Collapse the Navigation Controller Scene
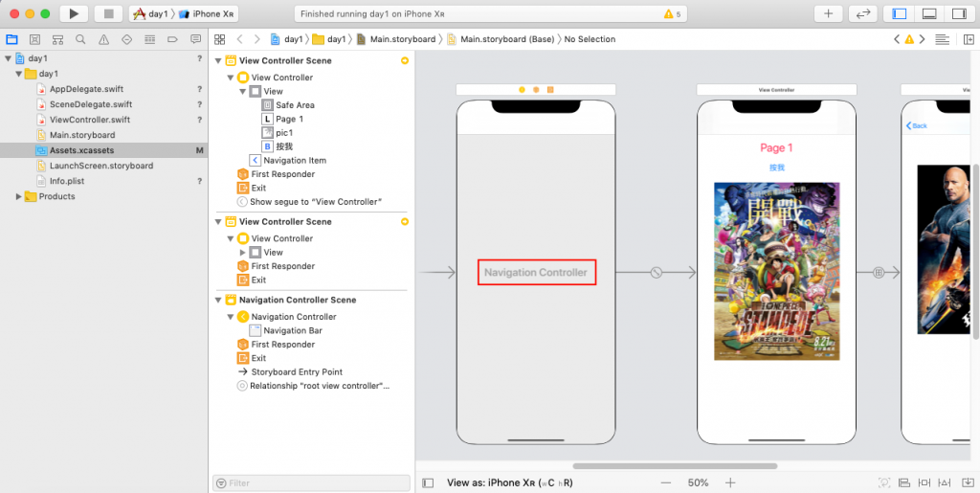This screenshot has width=980, height=493. (x=217, y=300)
